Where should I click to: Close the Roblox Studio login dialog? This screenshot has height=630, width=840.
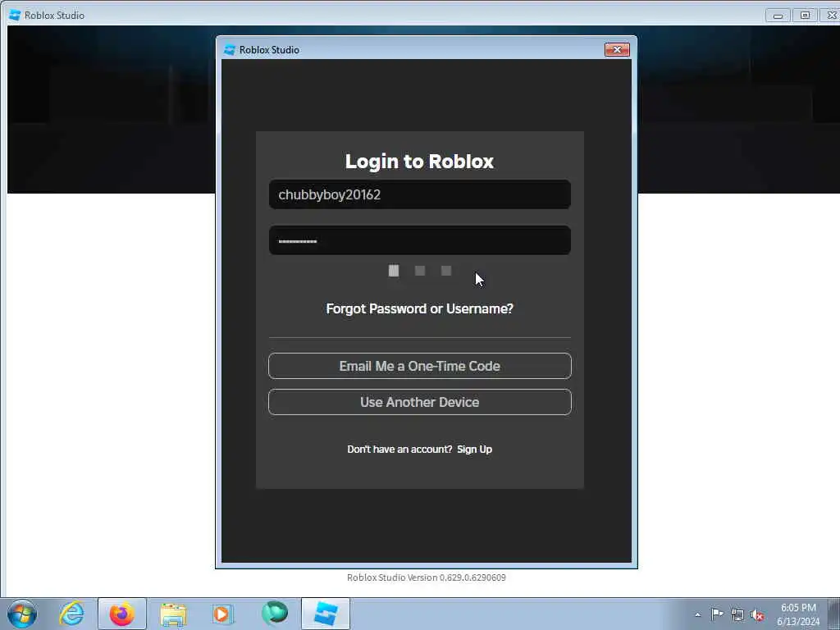(617, 49)
